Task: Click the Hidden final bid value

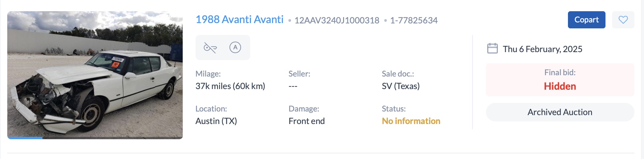Action: coord(560,86)
